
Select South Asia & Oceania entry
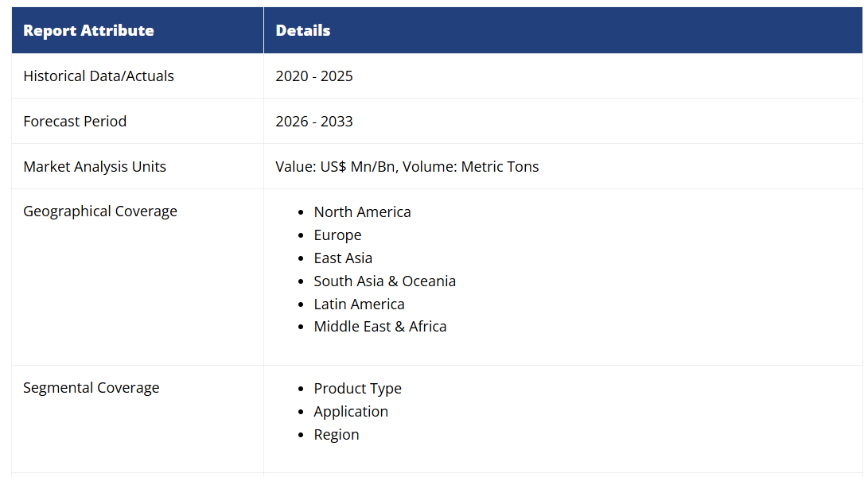coord(384,281)
